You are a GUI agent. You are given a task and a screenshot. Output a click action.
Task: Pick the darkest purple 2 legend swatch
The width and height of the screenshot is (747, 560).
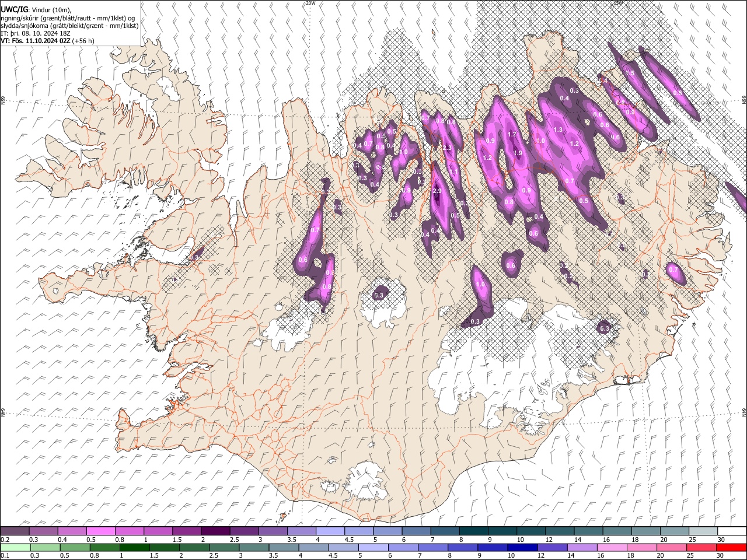tap(215, 531)
